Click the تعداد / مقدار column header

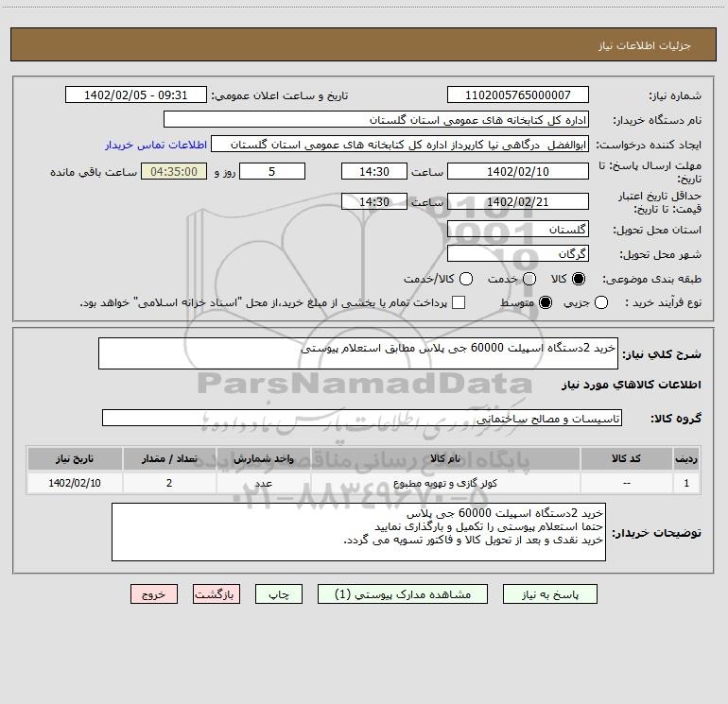(x=169, y=458)
